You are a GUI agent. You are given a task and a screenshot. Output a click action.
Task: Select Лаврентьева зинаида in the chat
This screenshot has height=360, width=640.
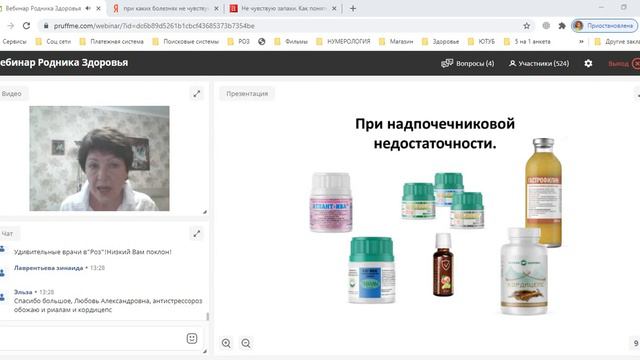49,268
